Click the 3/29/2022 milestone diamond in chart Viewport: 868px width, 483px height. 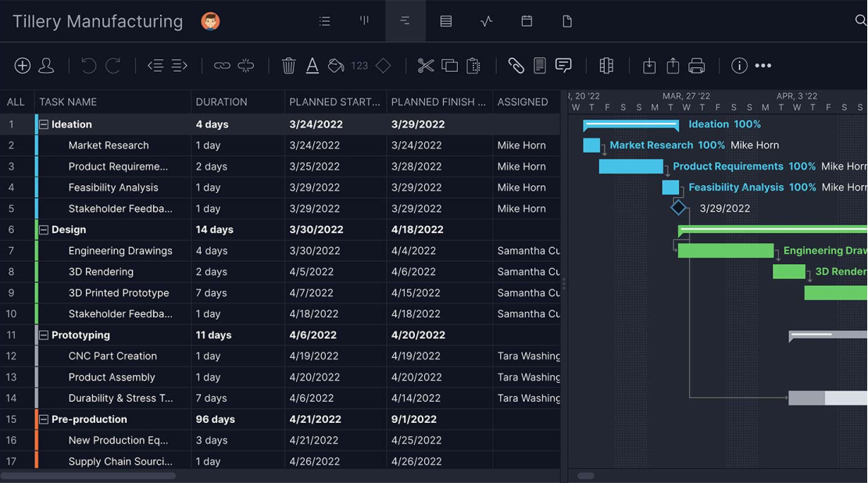pos(678,208)
